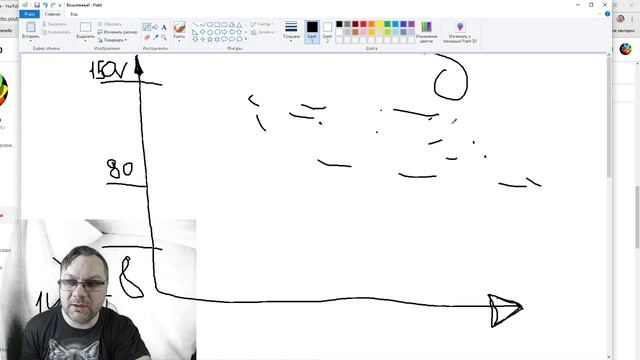Select the Magnifier zoom tool
This screenshot has height=360, width=640.
164,37
